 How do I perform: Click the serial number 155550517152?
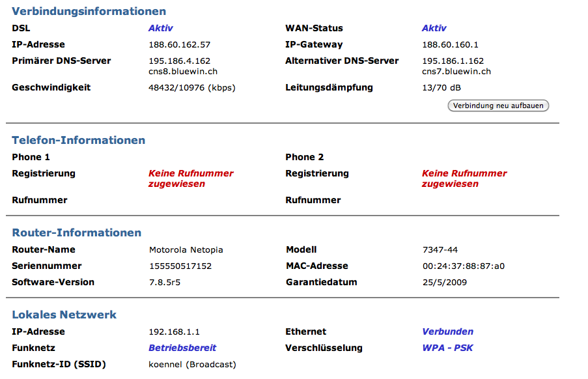click(180, 266)
